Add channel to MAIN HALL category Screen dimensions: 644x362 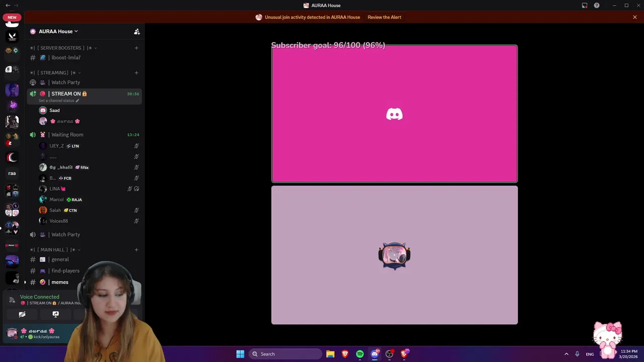pos(136,250)
